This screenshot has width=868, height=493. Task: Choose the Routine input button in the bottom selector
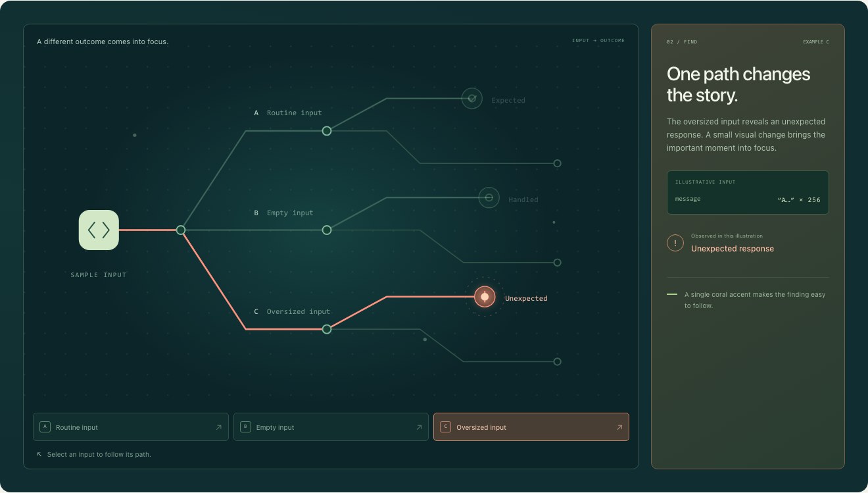point(131,427)
